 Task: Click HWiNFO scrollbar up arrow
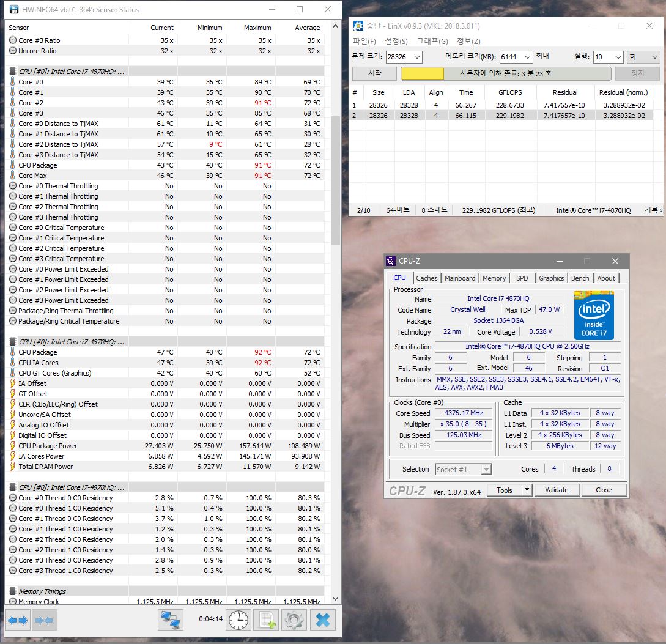(336, 26)
